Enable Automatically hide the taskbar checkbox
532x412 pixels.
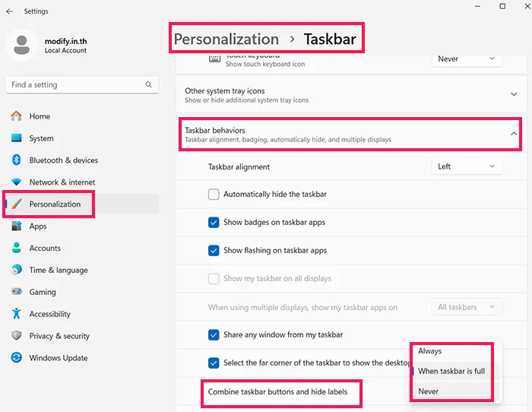(x=214, y=194)
